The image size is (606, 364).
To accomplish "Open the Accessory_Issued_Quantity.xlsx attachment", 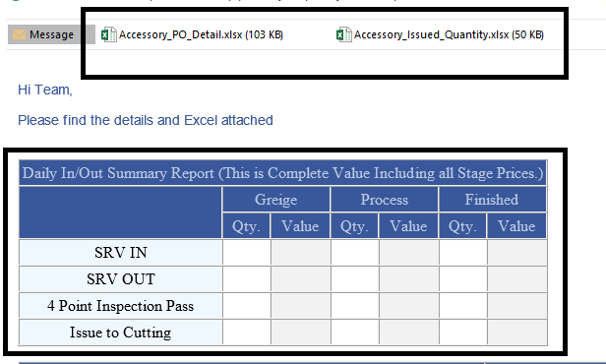I will tap(440, 34).
